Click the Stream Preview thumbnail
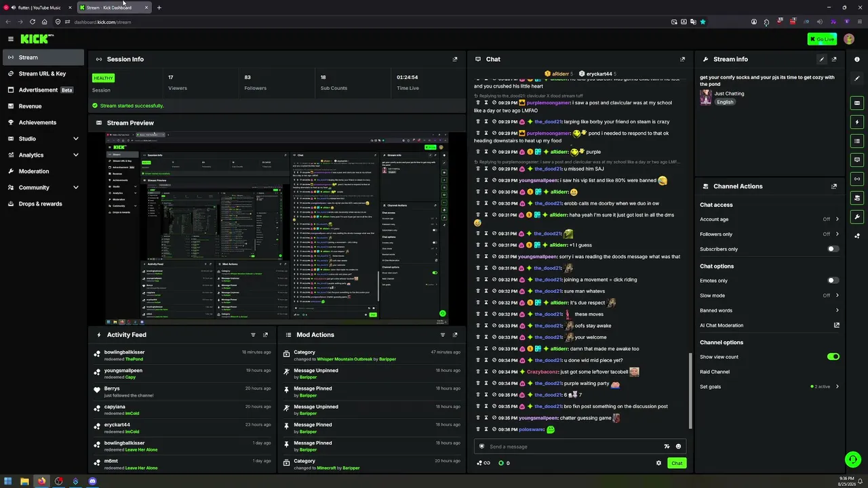868x488 pixels. (277, 228)
